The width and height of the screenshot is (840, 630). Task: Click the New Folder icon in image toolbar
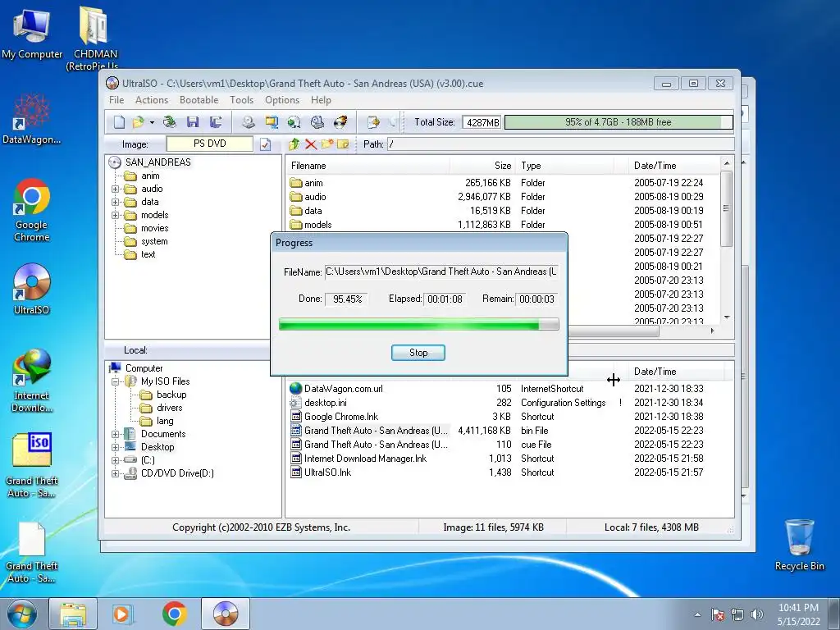327,144
